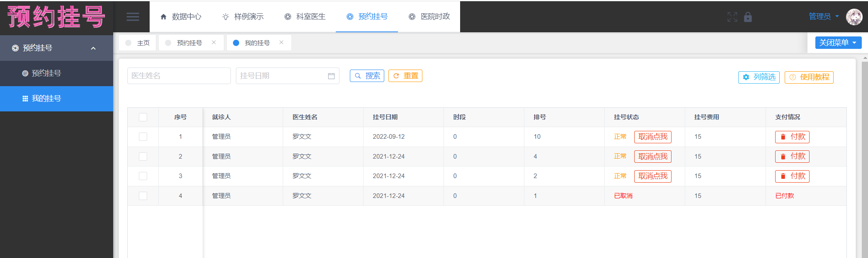Close the 我的挂号 tab

(x=281, y=43)
